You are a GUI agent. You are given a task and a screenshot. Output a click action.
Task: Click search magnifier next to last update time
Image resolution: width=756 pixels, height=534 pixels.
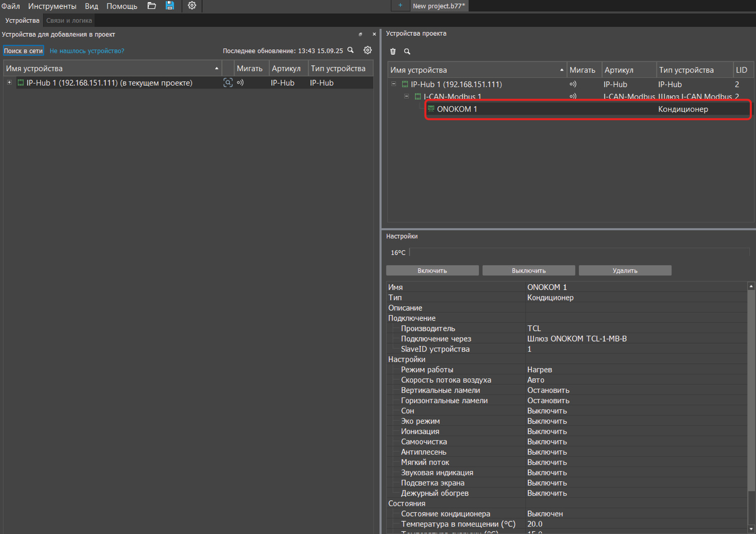pos(351,50)
